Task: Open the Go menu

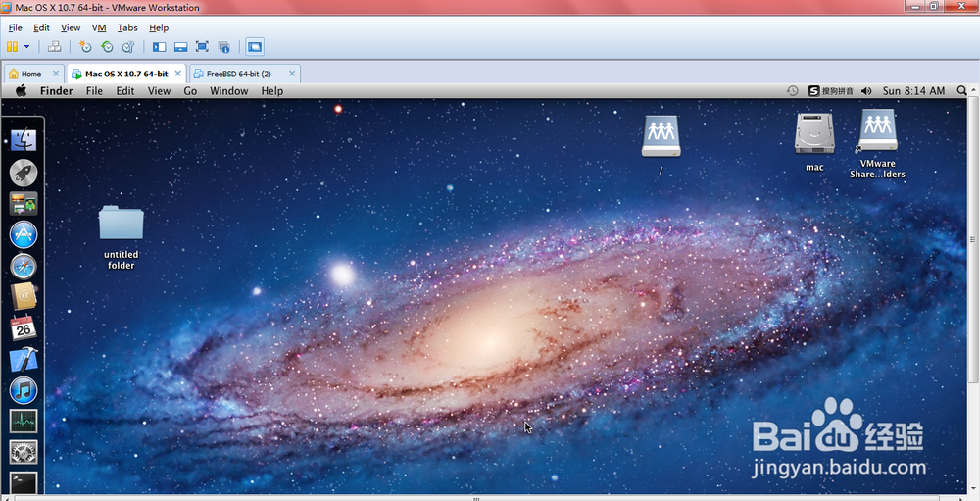Action: pyautogui.click(x=190, y=91)
